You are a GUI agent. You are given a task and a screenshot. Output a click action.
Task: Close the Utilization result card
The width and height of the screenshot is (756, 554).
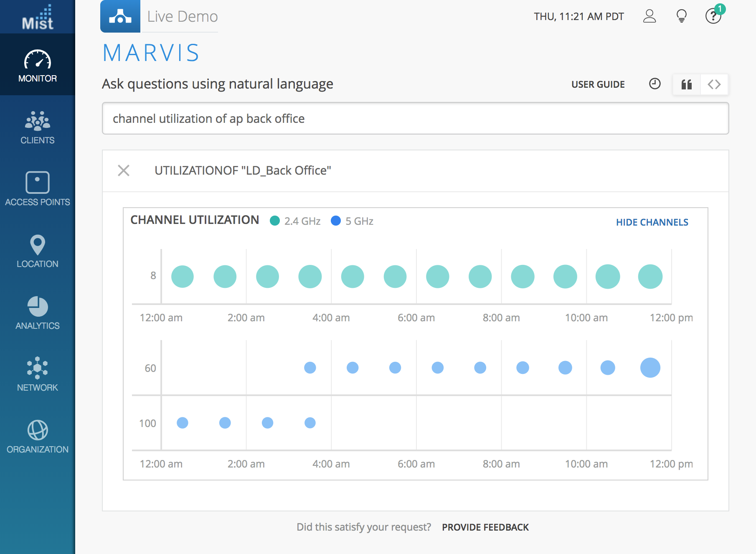pyautogui.click(x=124, y=170)
